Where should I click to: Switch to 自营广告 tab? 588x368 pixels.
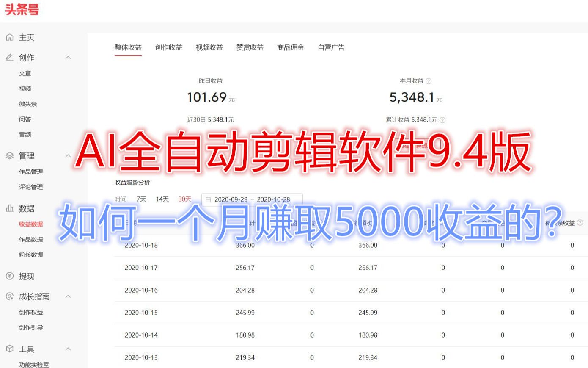[x=331, y=47]
